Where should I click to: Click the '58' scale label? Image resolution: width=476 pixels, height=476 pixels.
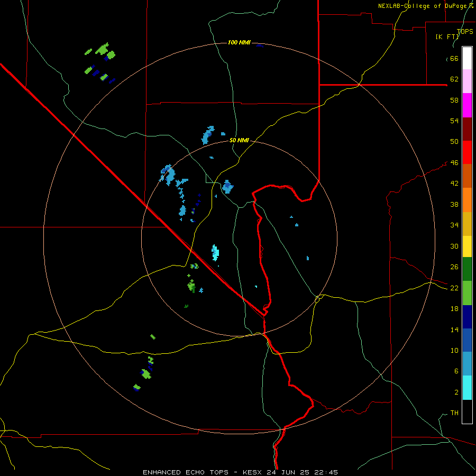point(454,100)
